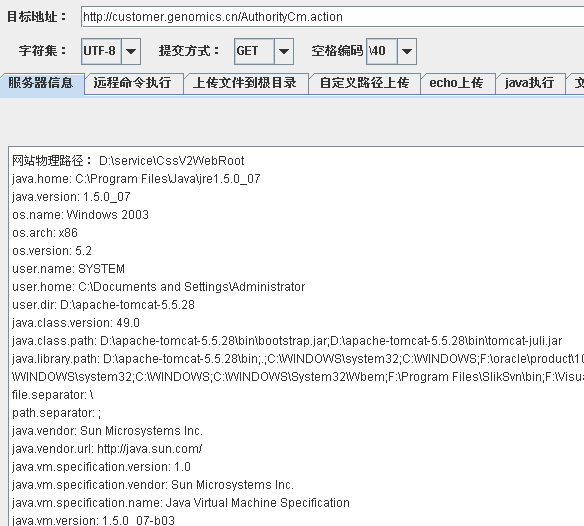Select the echo上传 tab
584x526 pixels.
(457, 83)
